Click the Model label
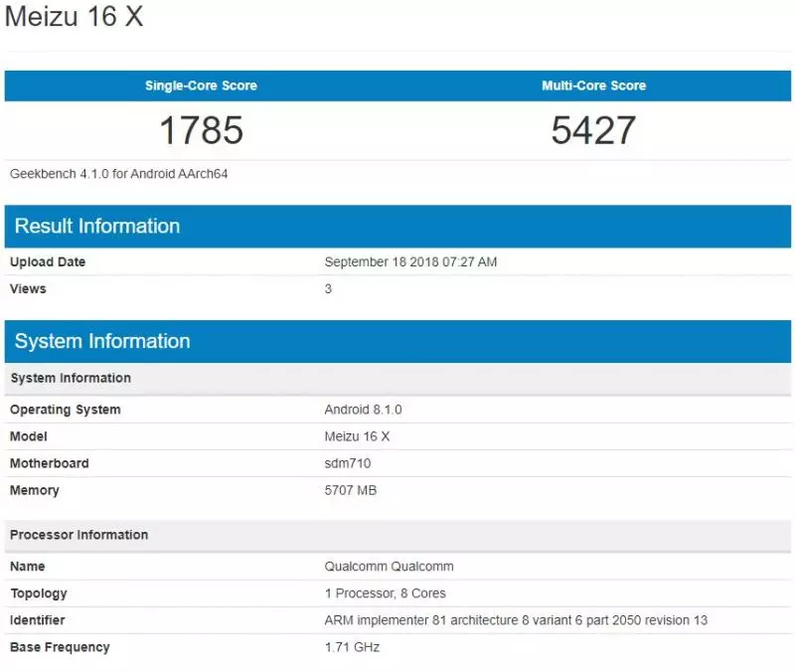795x672 pixels. [x=29, y=436]
